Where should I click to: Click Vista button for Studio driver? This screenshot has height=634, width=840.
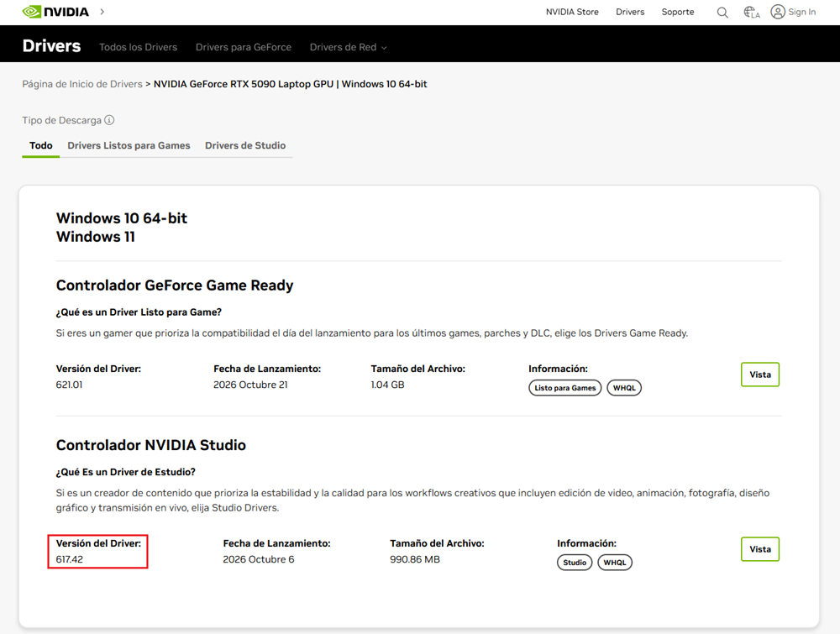tap(760, 549)
